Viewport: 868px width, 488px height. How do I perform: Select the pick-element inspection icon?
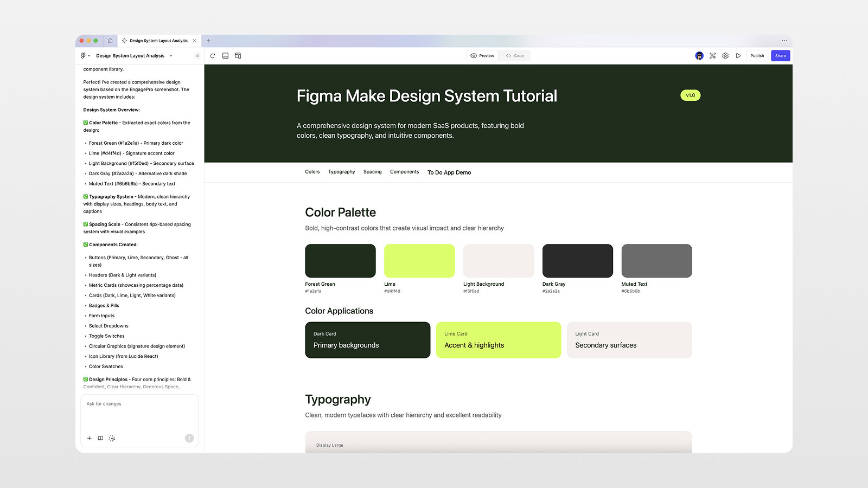point(712,55)
